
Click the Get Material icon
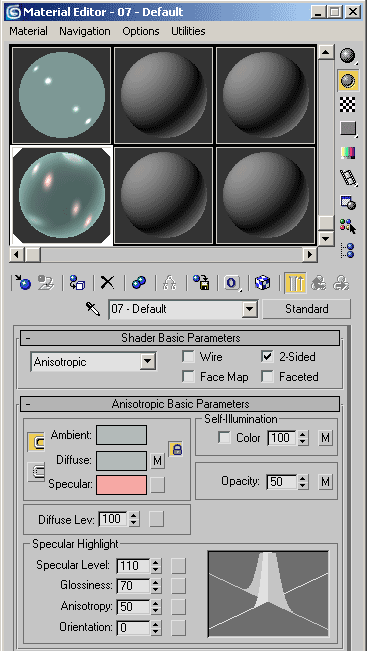pyautogui.click(x=23, y=283)
